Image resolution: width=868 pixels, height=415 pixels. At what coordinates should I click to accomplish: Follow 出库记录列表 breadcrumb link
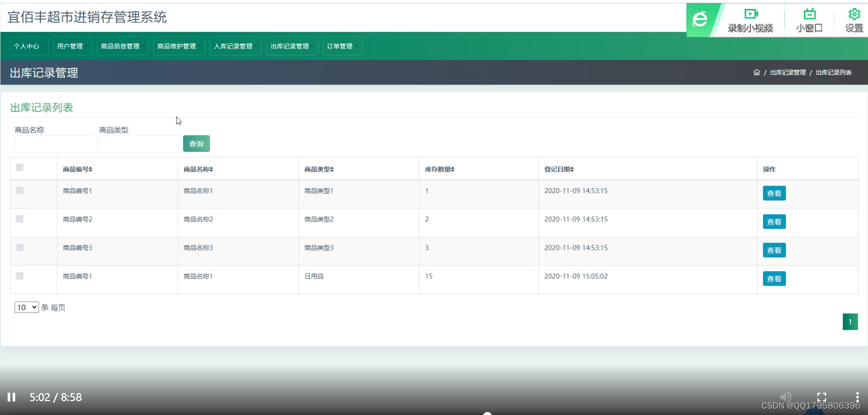click(x=834, y=73)
